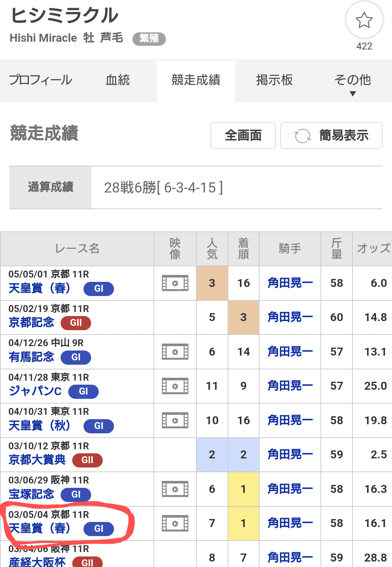The image size is (392, 567).
Task: Select the 競走成績 tab
Action: click(x=196, y=80)
